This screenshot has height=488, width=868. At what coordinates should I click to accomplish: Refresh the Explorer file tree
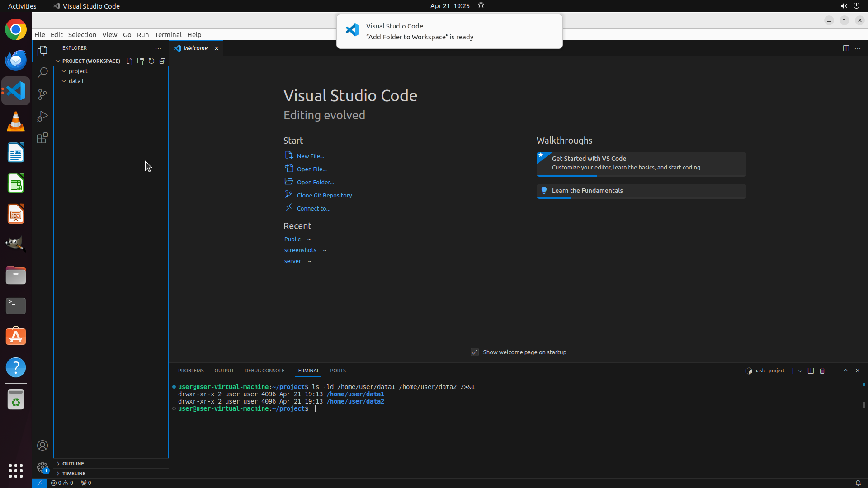pos(151,61)
